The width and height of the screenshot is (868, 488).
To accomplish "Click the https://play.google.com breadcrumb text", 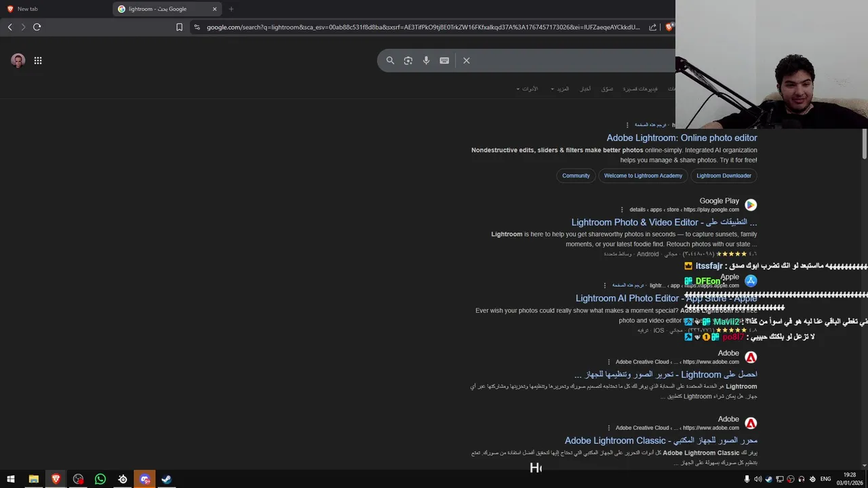I will pyautogui.click(x=711, y=209).
